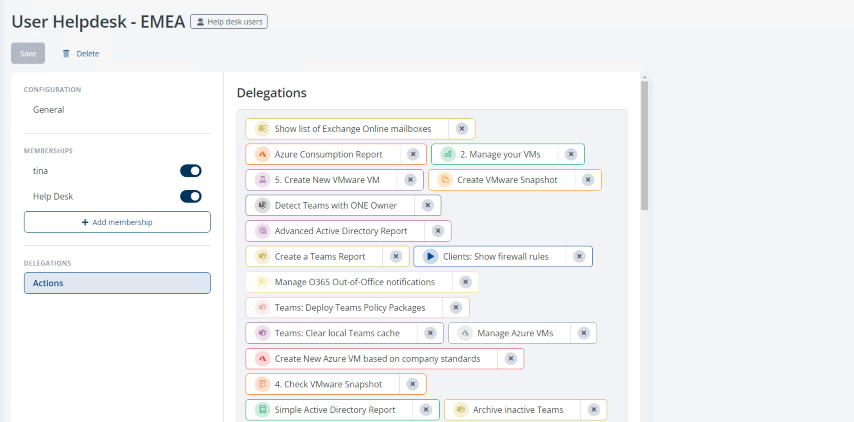Remove Manage O365 Out-of-Office notifications delegation
854x422 pixels.
point(465,282)
